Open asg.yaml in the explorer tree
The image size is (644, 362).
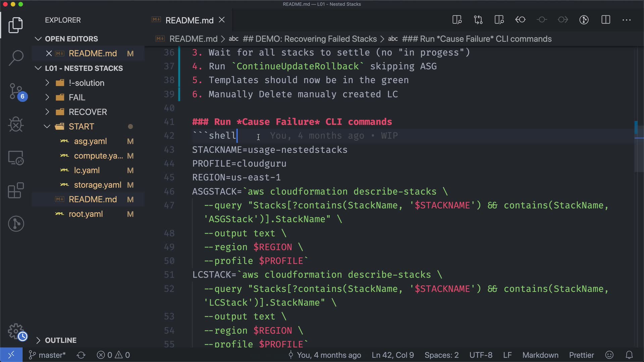(90, 141)
